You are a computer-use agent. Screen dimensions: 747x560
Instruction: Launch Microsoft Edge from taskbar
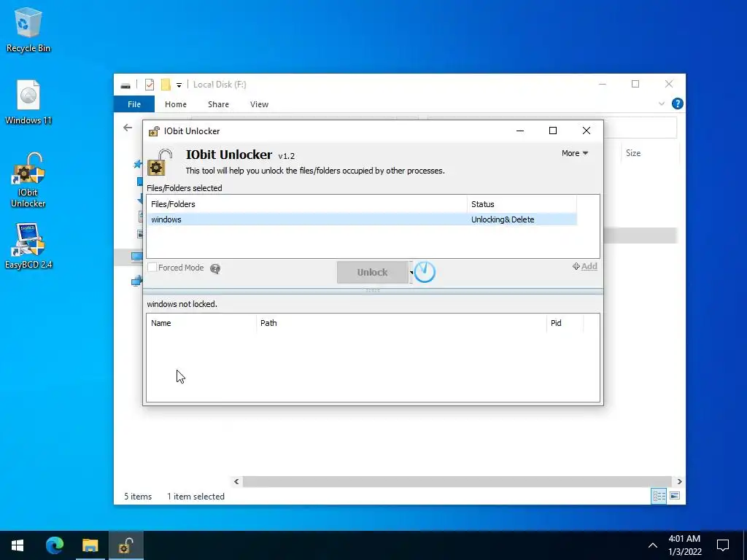tap(54, 545)
